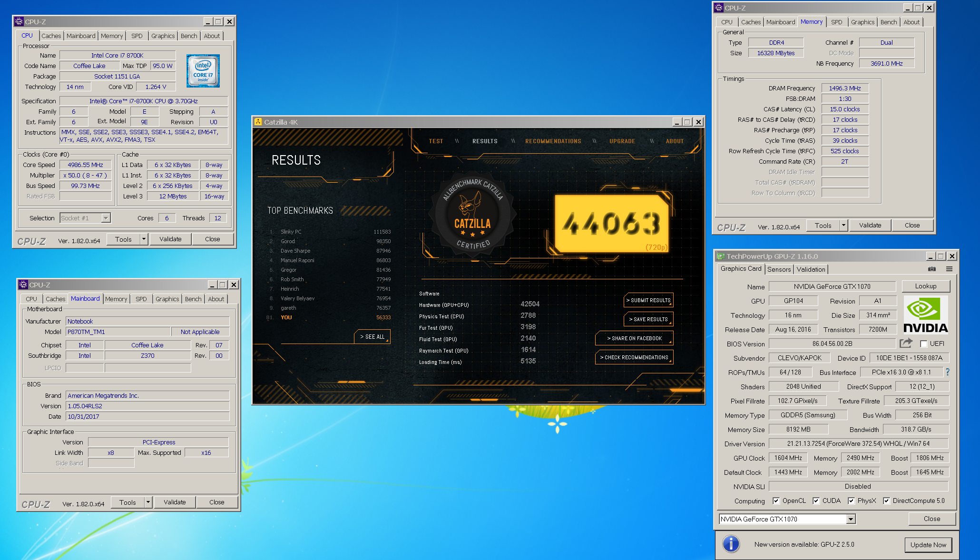Image resolution: width=980 pixels, height=560 pixels.
Task: Click the NVIDIA logo in GPU-Z
Action: [925, 314]
